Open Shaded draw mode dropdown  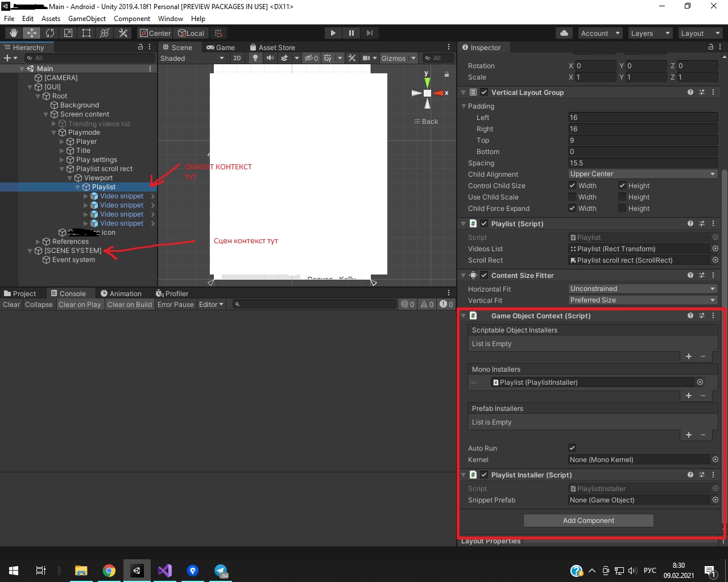(192, 58)
